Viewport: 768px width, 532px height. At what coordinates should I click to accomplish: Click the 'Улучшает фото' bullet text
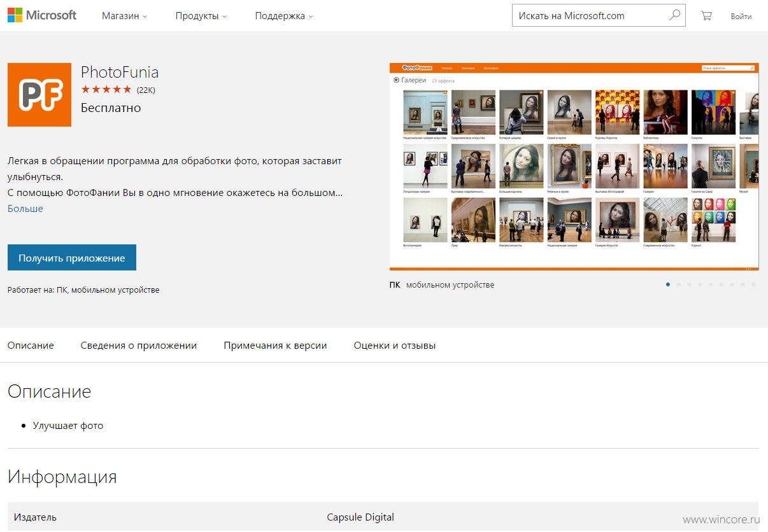pos(68,426)
